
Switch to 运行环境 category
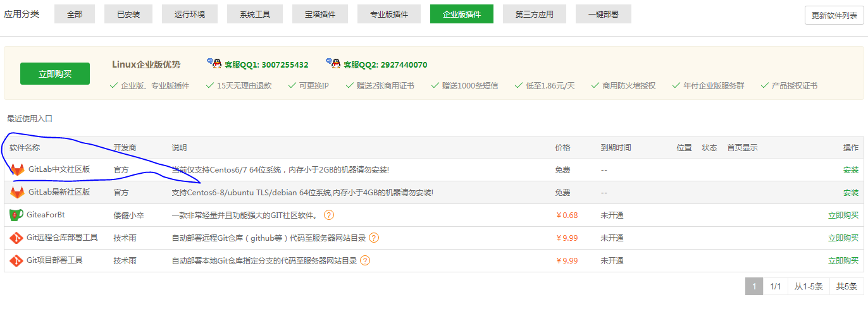190,14
